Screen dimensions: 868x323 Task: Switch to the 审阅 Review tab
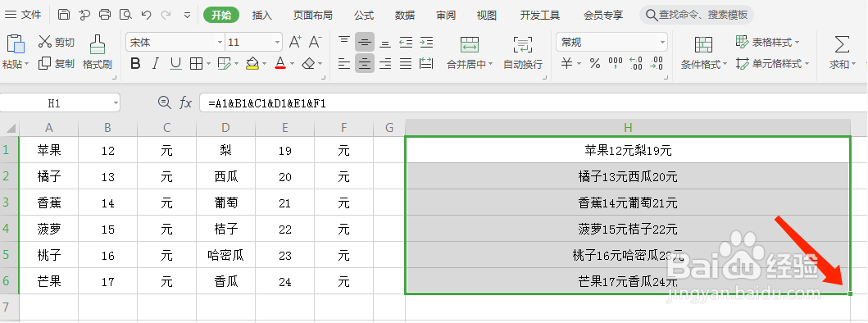point(446,15)
